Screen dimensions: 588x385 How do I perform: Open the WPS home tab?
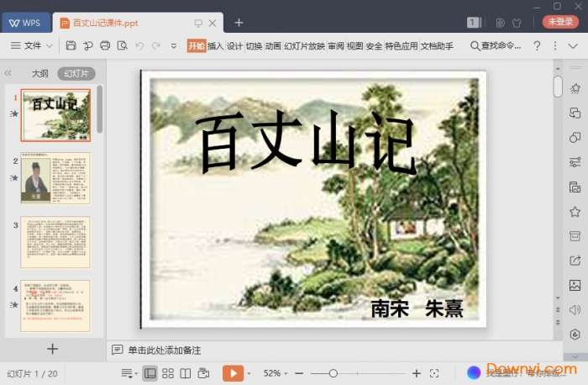point(25,23)
